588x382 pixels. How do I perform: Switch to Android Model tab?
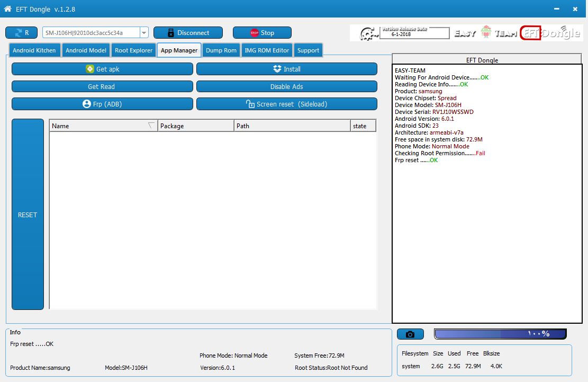click(86, 50)
